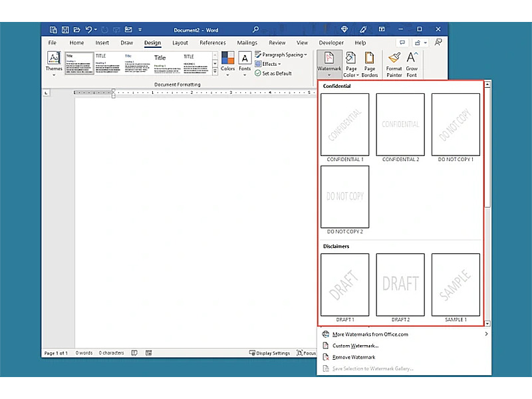Click the watermark gallery scroll down arrow
Viewport: 532px width, 399px height.
pyautogui.click(x=487, y=323)
